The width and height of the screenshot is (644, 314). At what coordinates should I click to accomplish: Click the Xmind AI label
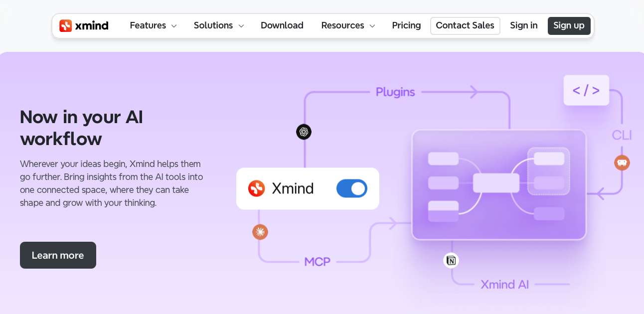click(x=504, y=285)
